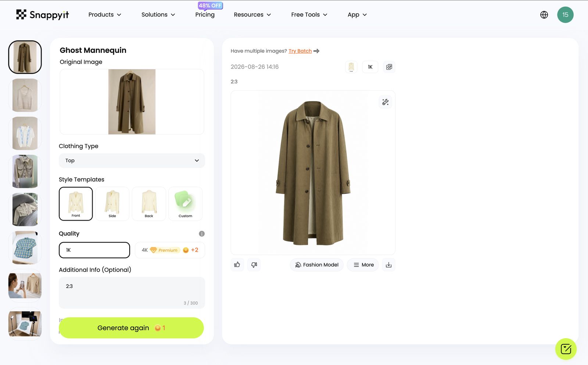Click the generated ghost mannequin coat image

(x=313, y=173)
